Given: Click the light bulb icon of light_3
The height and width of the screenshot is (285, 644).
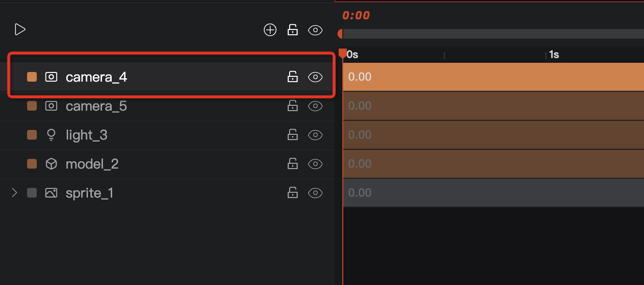Looking at the screenshot, I should (51, 135).
